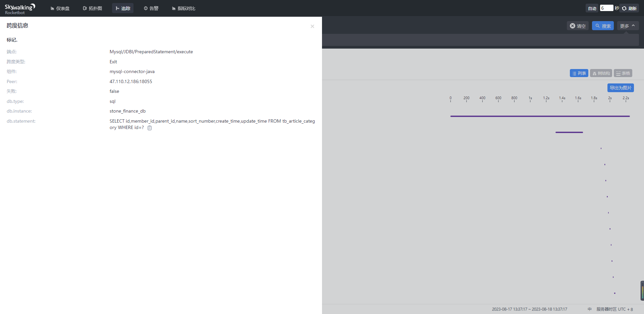The image size is (644, 314).
Task: Click the 'Exit' span type value
Action: pos(113,62)
